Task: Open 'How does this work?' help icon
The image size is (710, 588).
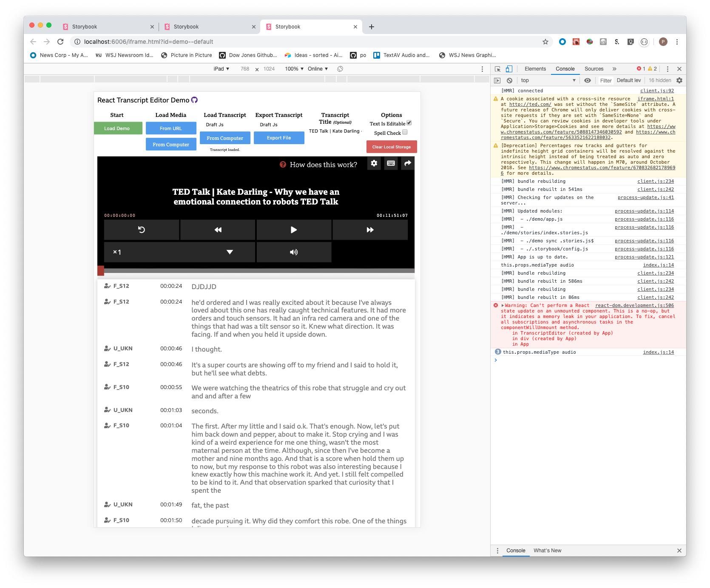Action: pos(283,165)
